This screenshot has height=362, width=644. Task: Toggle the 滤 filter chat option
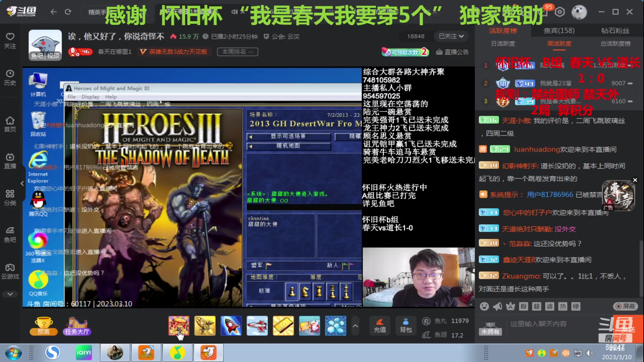tap(550, 306)
